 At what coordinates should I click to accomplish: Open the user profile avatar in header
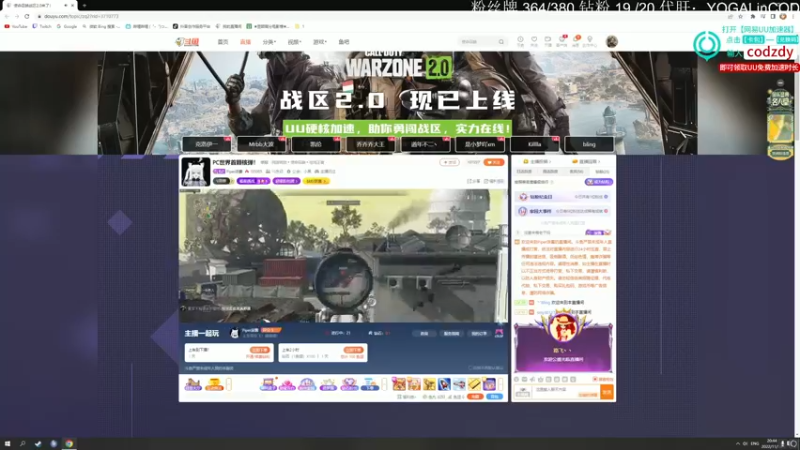coord(612,41)
